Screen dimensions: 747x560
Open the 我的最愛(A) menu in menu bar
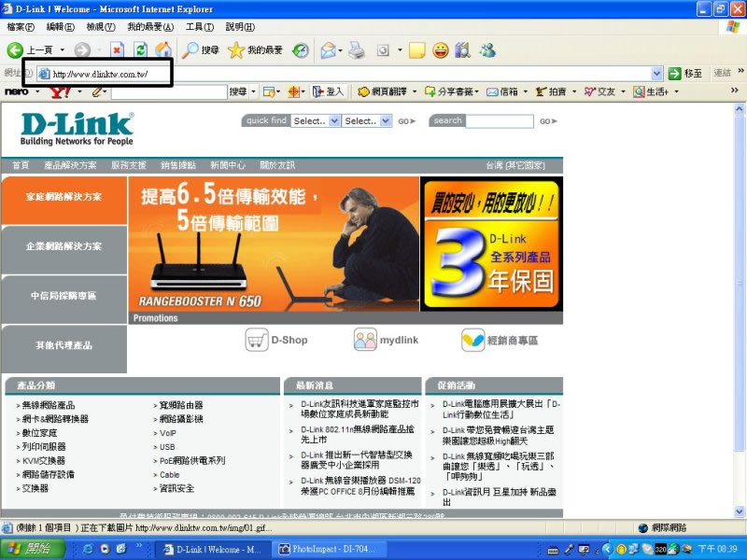150,27
